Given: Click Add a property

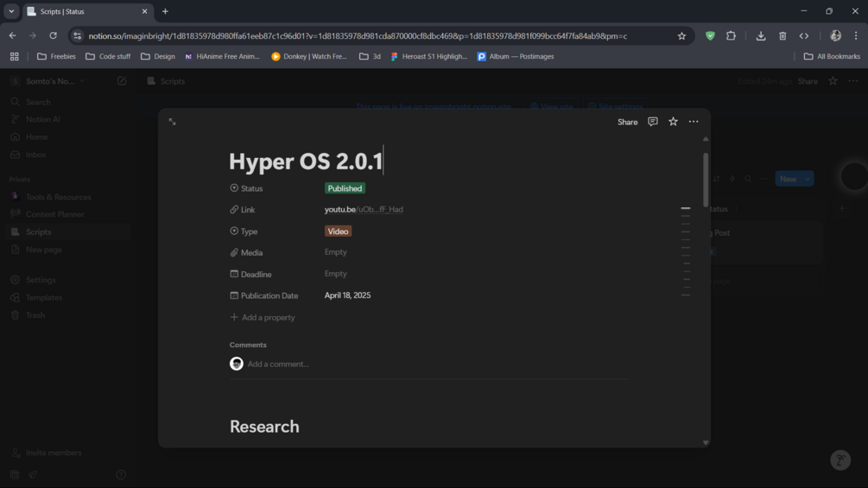Looking at the screenshot, I should click(x=263, y=318).
